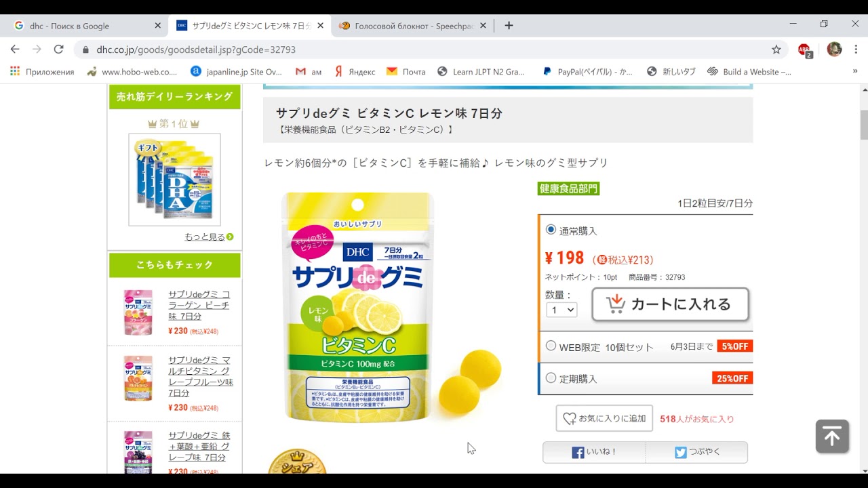Screen dimensions: 868x488
Task: Open the 数量 quantity dropdown
Action: 561,310
